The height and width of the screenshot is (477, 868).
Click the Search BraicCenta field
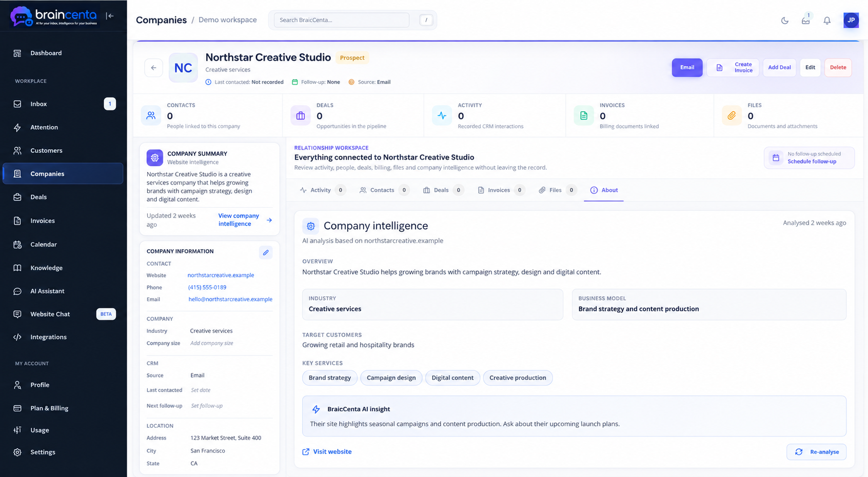342,20
